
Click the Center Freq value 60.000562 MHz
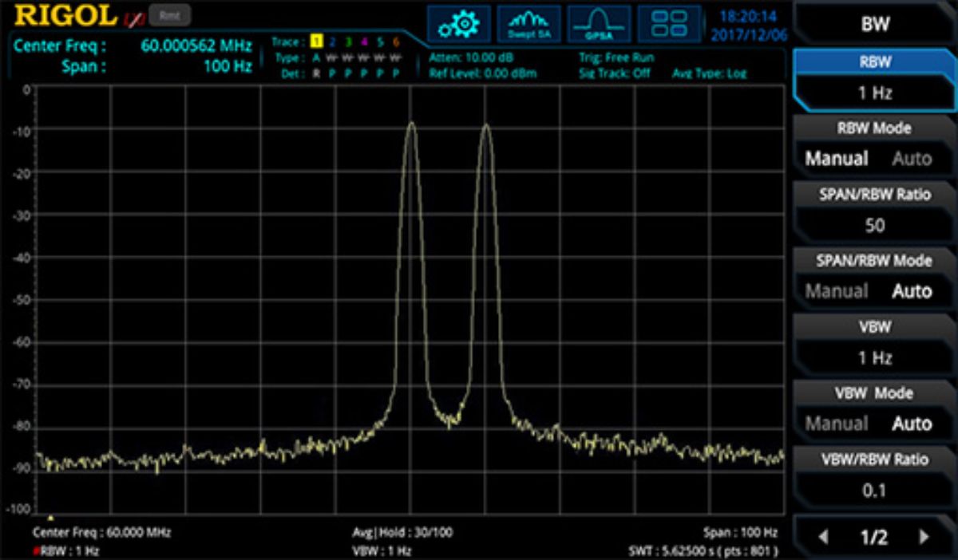point(196,45)
